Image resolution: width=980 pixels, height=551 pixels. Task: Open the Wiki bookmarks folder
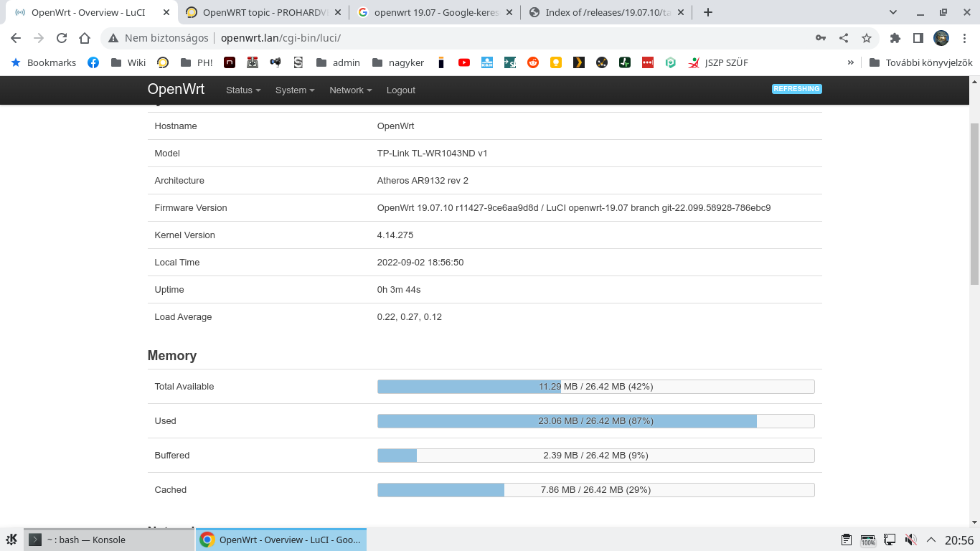pos(128,62)
